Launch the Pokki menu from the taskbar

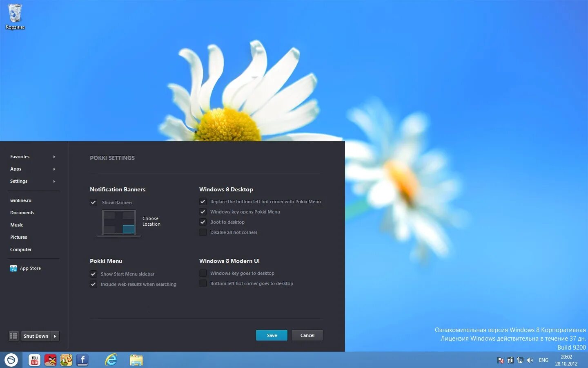pos(11,360)
